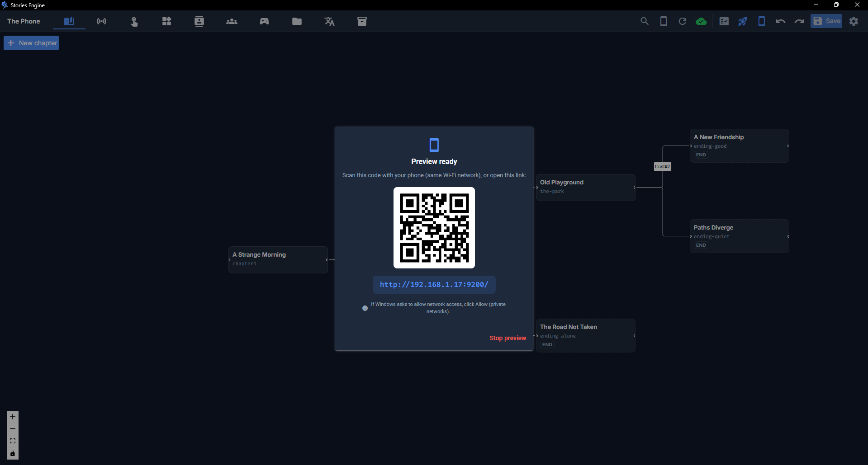Click the Save button
Viewport: 868px width, 465px height.
(826, 21)
